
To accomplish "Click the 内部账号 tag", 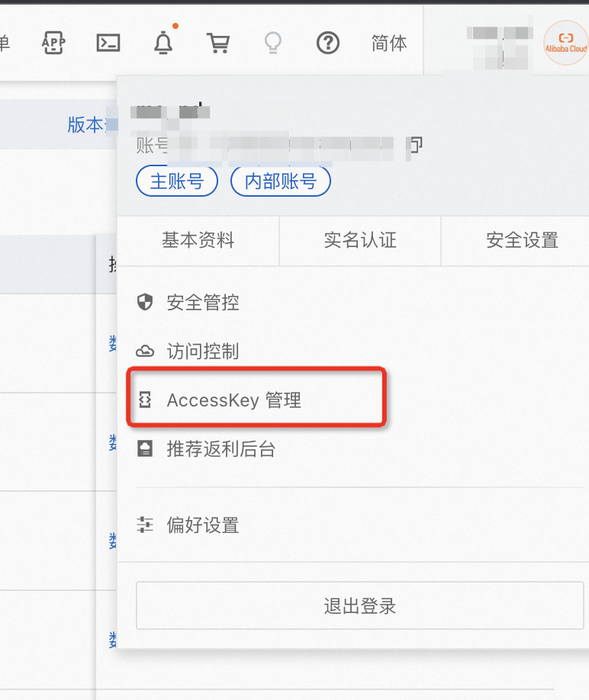I will click(x=280, y=181).
